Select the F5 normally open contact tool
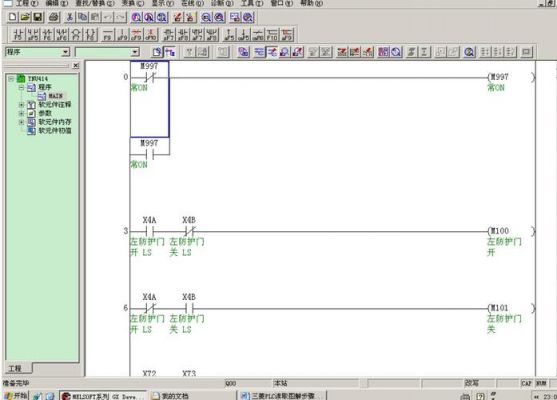 (x=18, y=35)
